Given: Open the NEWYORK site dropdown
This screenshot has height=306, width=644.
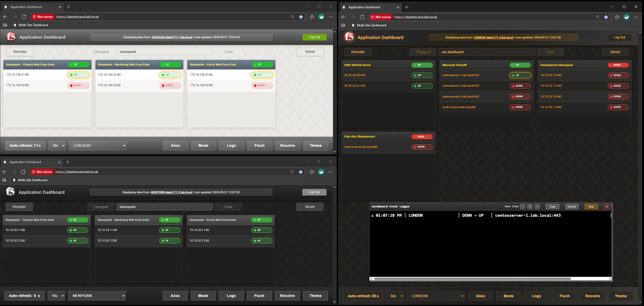Looking at the screenshot, I should tap(97, 296).
